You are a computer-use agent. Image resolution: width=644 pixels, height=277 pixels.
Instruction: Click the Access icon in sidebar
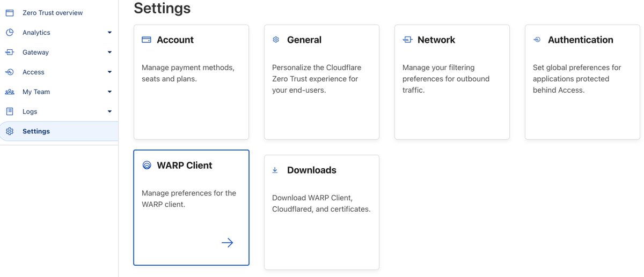[10, 72]
